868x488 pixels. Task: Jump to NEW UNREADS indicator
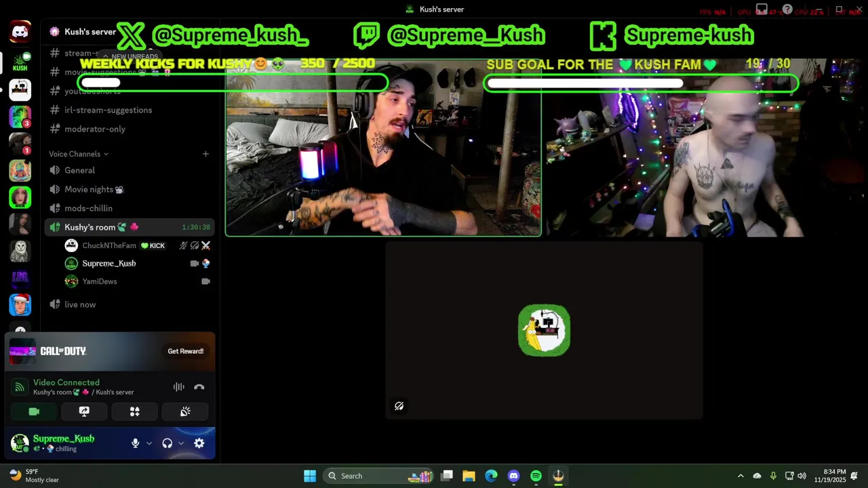(x=132, y=57)
